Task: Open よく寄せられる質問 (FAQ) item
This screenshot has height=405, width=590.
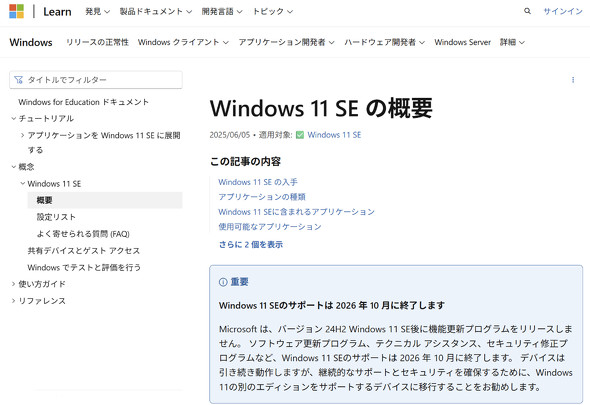Action: [83, 234]
